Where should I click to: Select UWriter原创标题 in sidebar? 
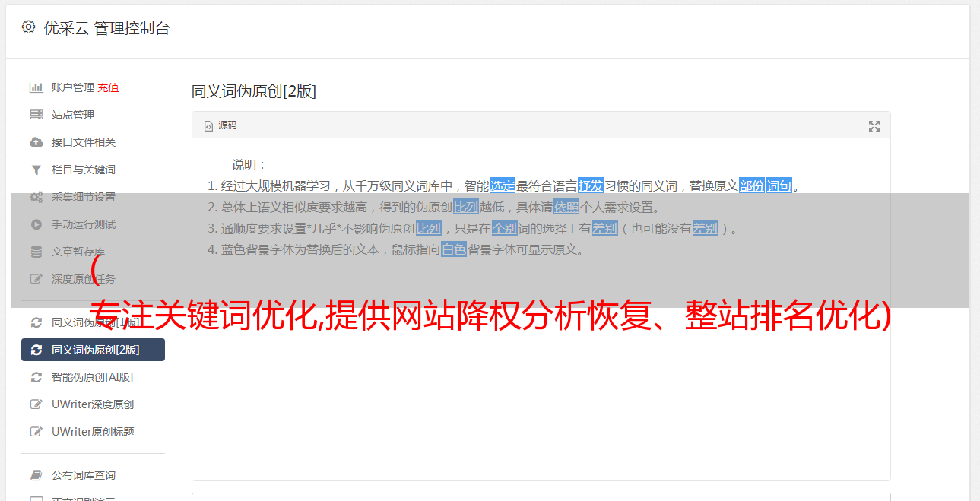93,432
